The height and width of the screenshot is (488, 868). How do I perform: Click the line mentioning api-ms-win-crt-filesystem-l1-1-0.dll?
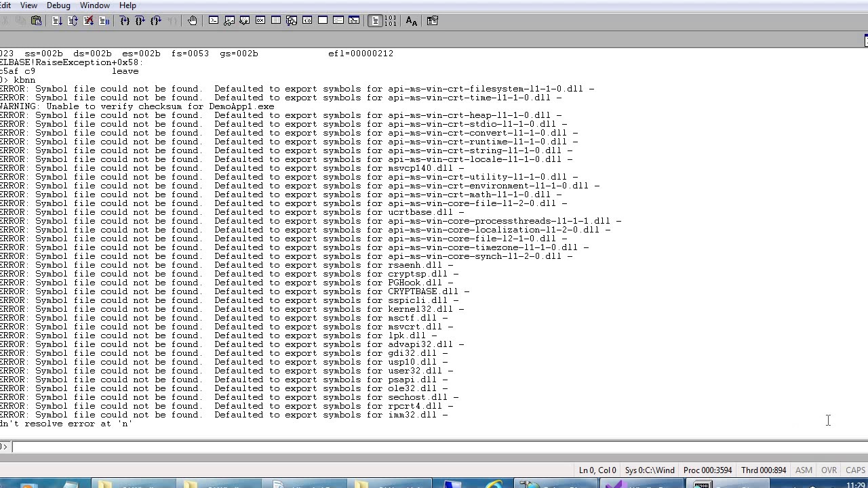297,89
